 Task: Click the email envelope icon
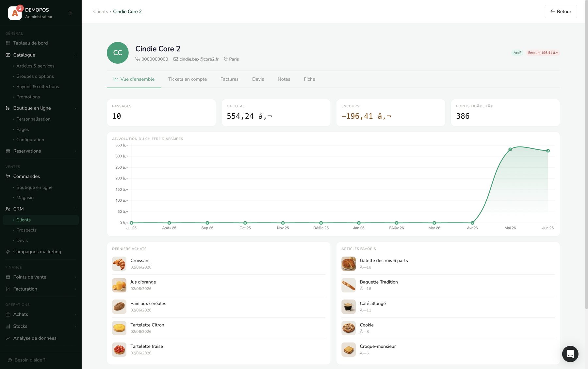tap(176, 59)
